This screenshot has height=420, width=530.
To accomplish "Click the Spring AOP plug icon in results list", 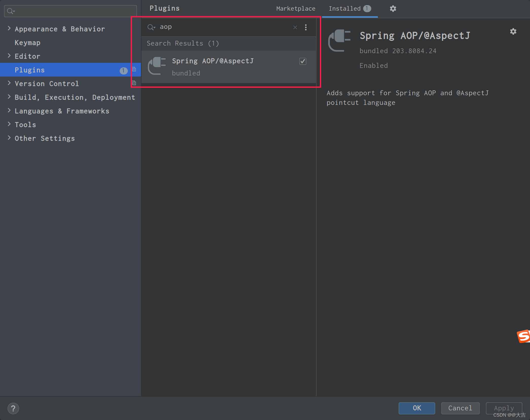I will click(x=157, y=66).
